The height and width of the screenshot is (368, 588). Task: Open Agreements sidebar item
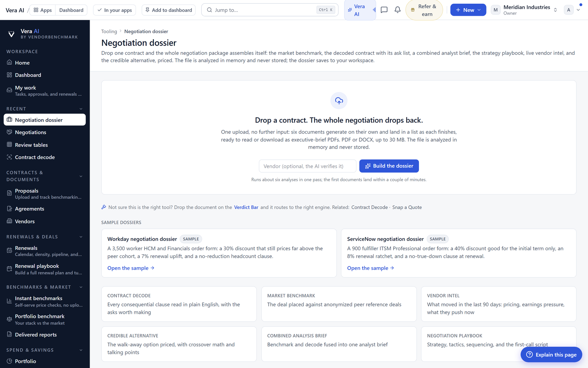click(45, 209)
